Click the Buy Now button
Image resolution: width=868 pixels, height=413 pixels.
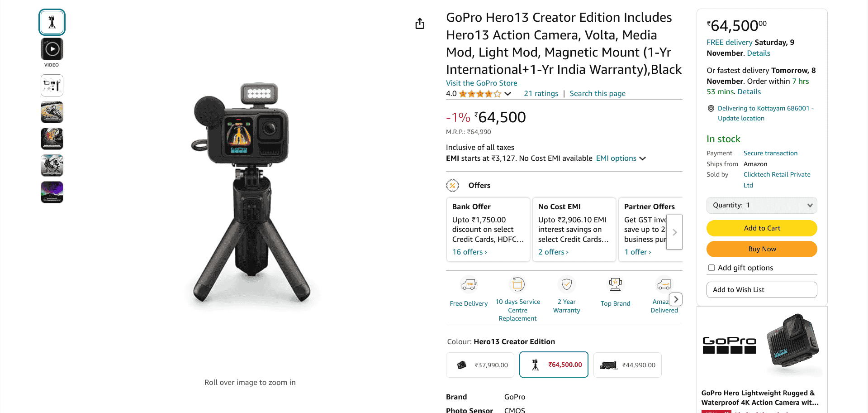coord(762,249)
